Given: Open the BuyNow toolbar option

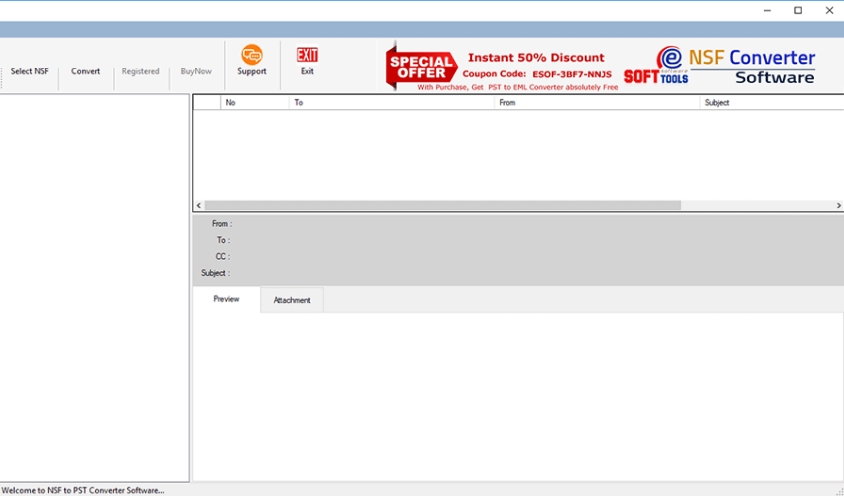Looking at the screenshot, I should coord(196,71).
